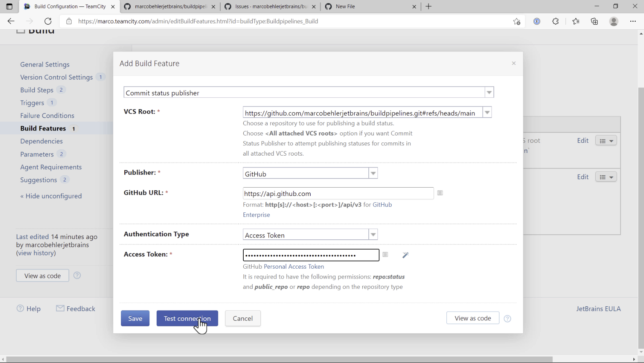Click the browser back navigation arrow
The image size is (644, 363).
[x=11, y=21]
